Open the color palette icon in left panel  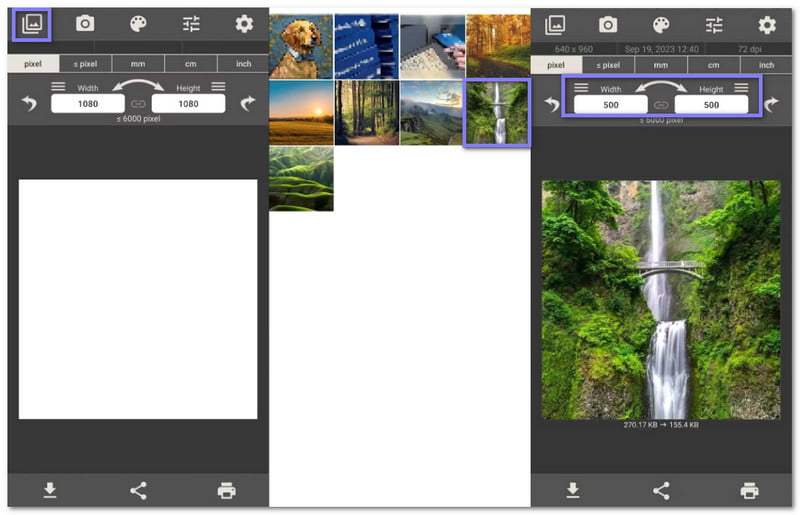138,23
